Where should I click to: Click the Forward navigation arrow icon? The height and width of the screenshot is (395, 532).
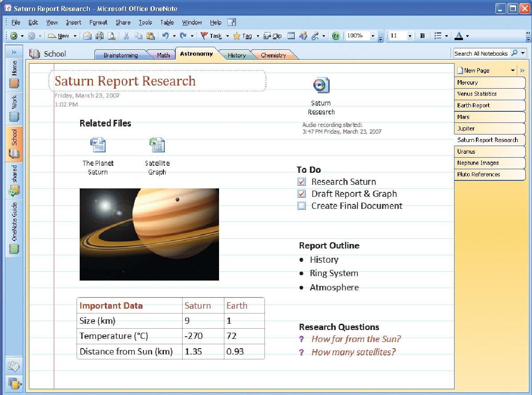click(x=32, y=36)
